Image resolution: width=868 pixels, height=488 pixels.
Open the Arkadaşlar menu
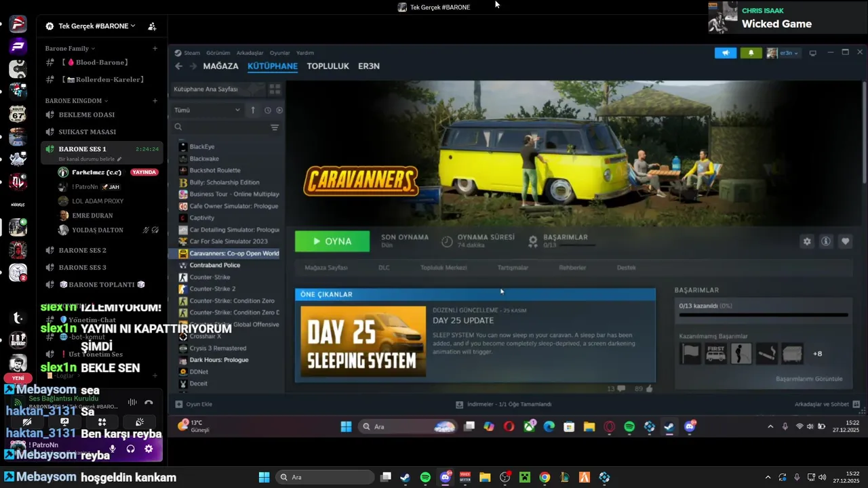pos(250,53)
